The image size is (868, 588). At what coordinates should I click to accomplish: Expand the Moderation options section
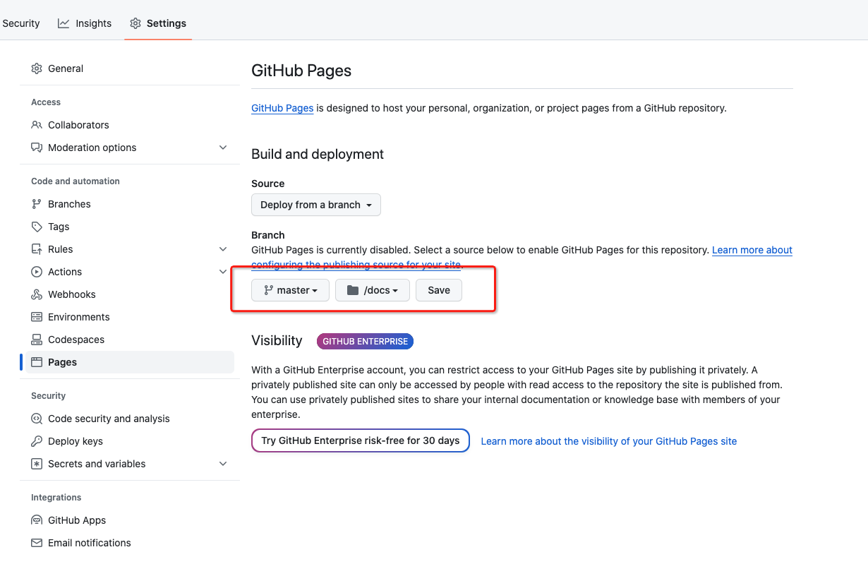tap(223, 148)
